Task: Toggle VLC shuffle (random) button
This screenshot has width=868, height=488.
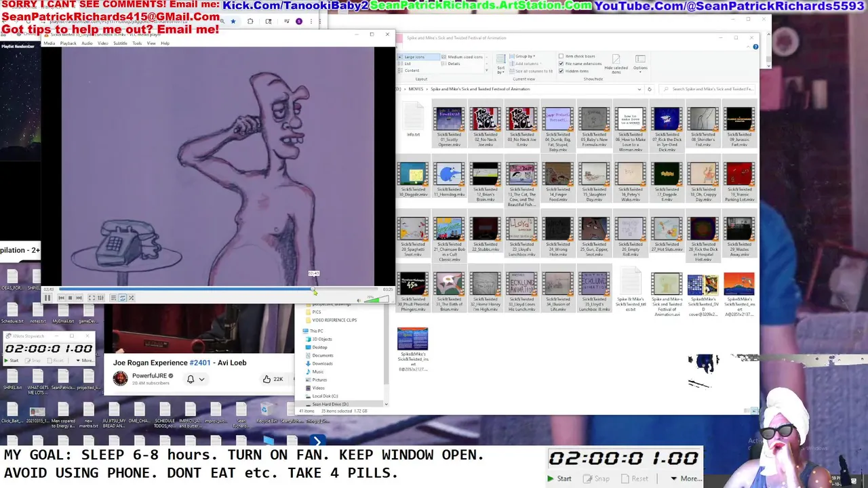Action: tap(131, 298)
